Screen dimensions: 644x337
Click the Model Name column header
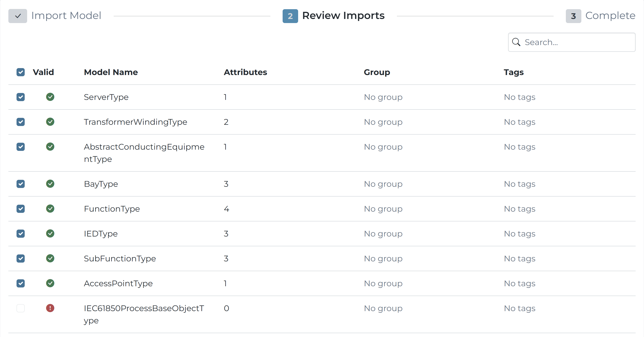[x=111, y=72]
